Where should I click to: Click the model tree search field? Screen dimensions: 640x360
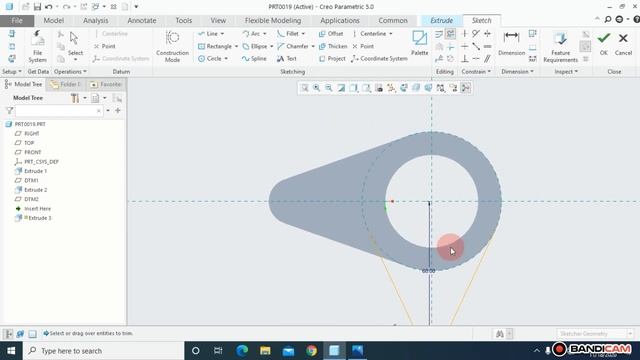[x=59, y=111]
